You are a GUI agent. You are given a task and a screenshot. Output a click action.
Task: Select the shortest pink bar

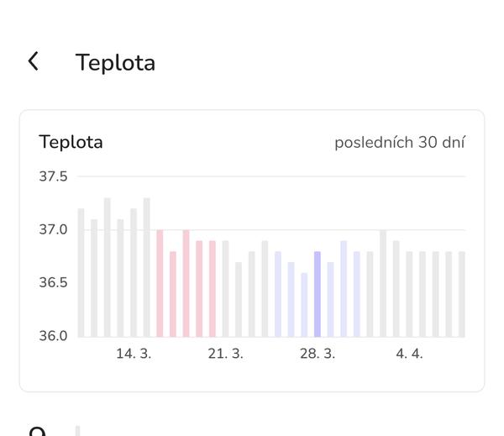[173, 294]
